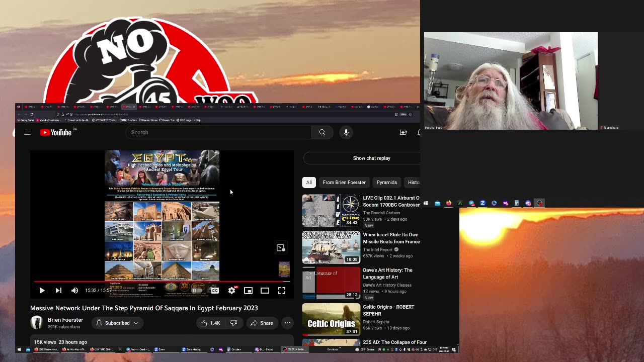The image size is (644, 362).
Task: Toggle autoplay switch in player
Action: (196, 291)
